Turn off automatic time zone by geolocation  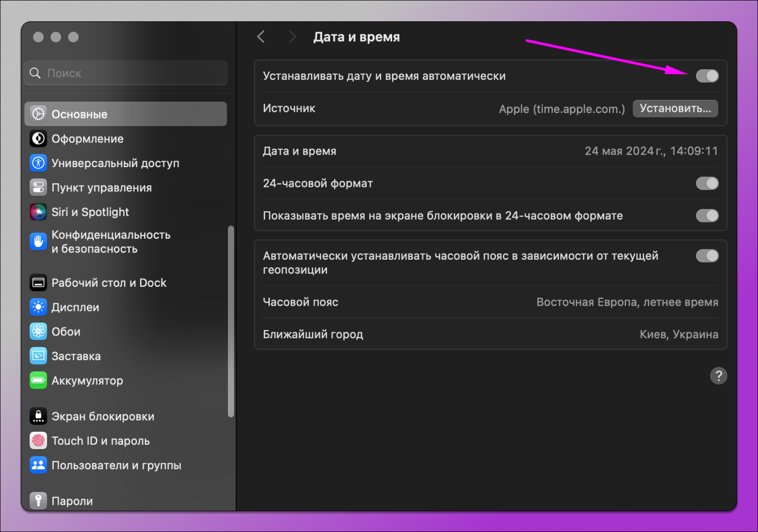pos(707,256)
